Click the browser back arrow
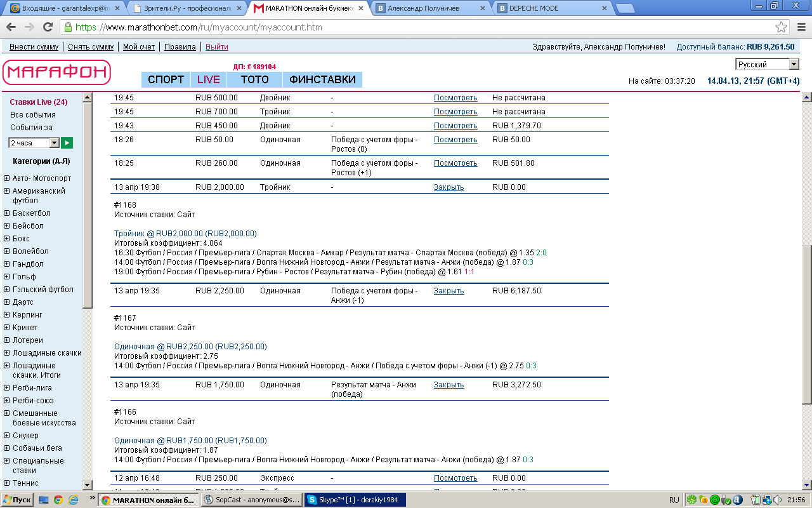Image resolution: width=812 pixels, height=508 pixels. [x=11, y=27]
